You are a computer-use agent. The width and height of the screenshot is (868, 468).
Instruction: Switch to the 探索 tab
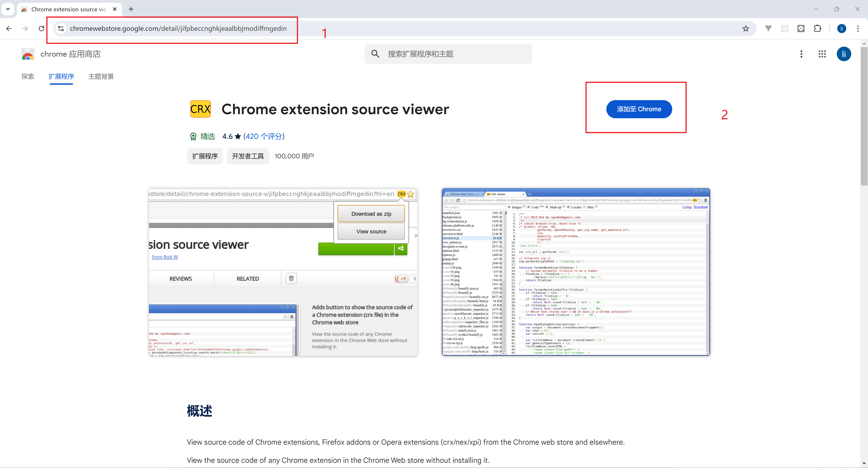click(28, 77)
